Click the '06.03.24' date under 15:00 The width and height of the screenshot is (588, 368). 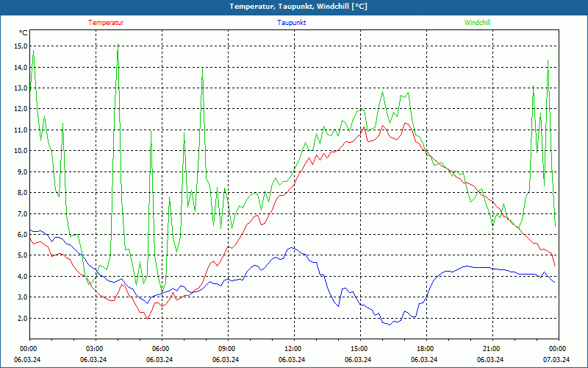tap(358, 359)
